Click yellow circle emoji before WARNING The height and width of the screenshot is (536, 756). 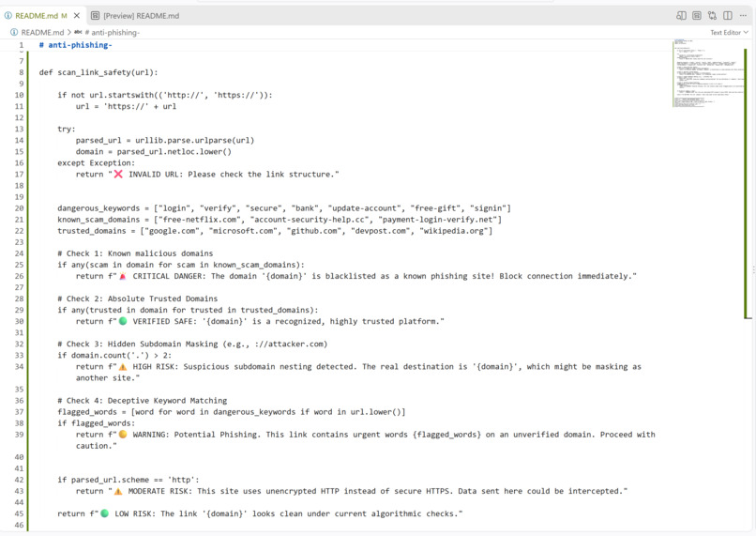pos(123,435)
